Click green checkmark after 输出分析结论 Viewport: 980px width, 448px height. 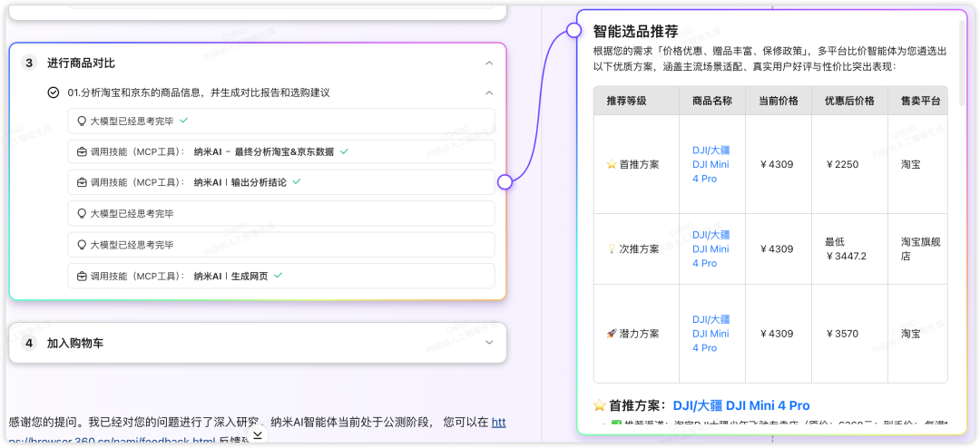(x=297, y=181)
